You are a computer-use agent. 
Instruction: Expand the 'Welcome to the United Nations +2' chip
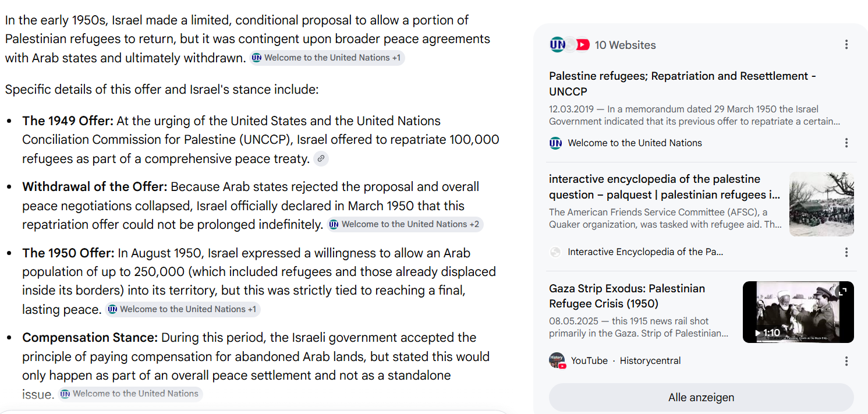coord(405,224)
